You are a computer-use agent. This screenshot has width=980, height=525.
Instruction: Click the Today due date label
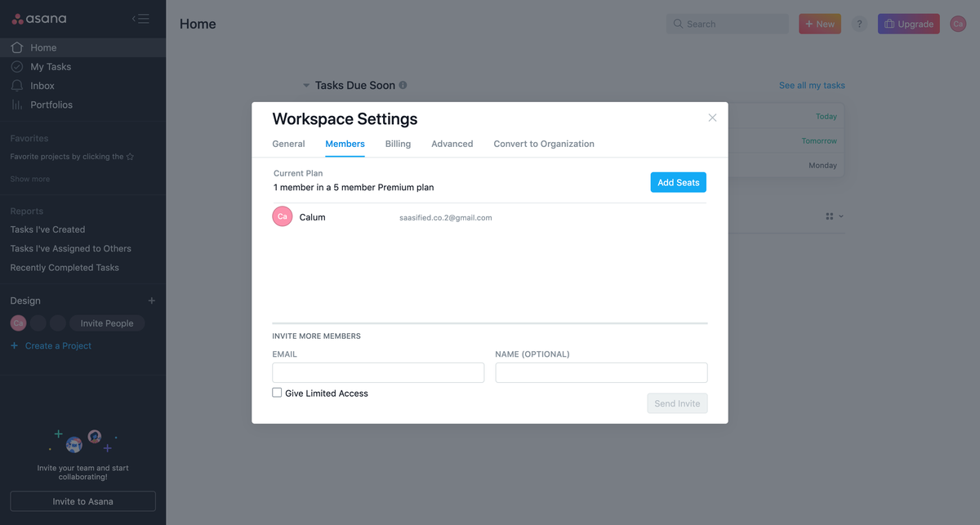[x=826, y=117]
